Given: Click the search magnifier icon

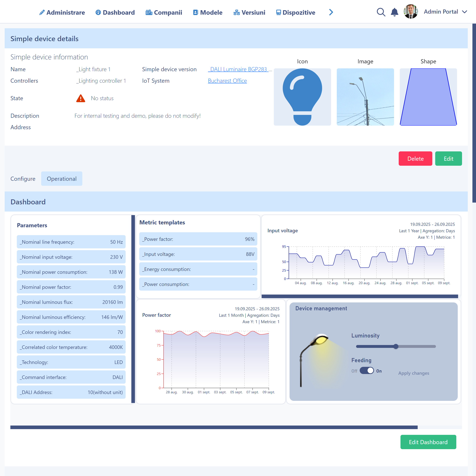Looking at the screenshot, I should pyautogui.click(x=381, y=12).
